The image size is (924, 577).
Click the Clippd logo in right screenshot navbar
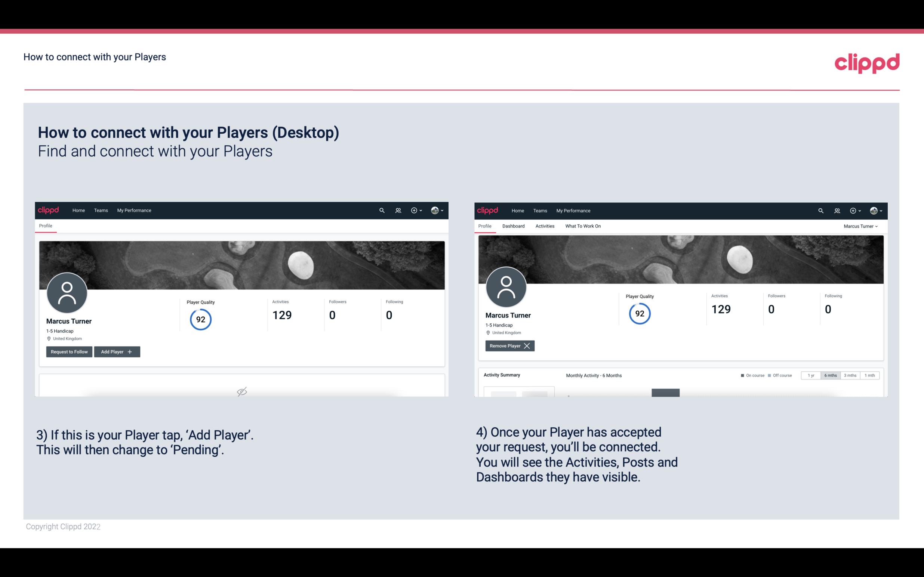click(x=488, y=210)
